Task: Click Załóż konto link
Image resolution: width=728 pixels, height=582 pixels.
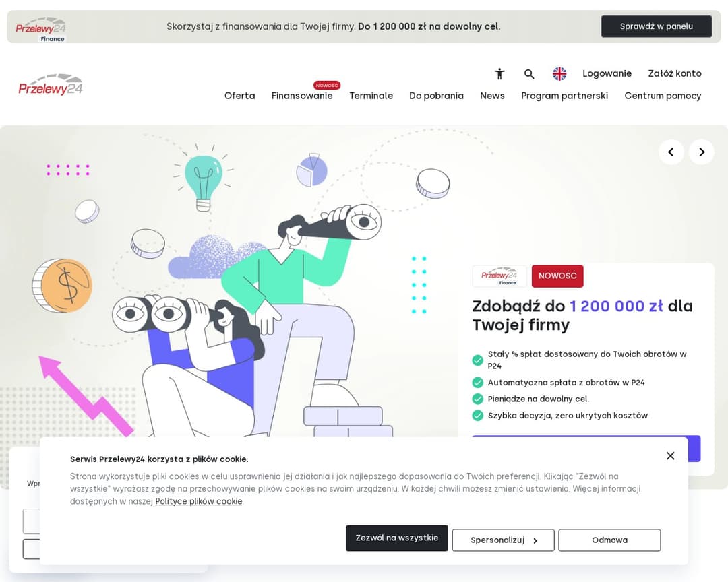Action: point(675,73)
